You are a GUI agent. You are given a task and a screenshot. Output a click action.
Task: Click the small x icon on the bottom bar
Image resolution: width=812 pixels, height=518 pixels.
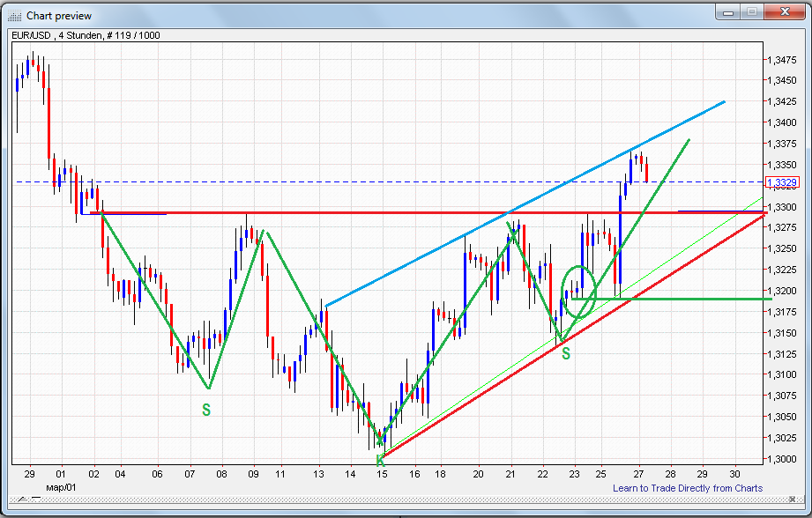[793, 499]
